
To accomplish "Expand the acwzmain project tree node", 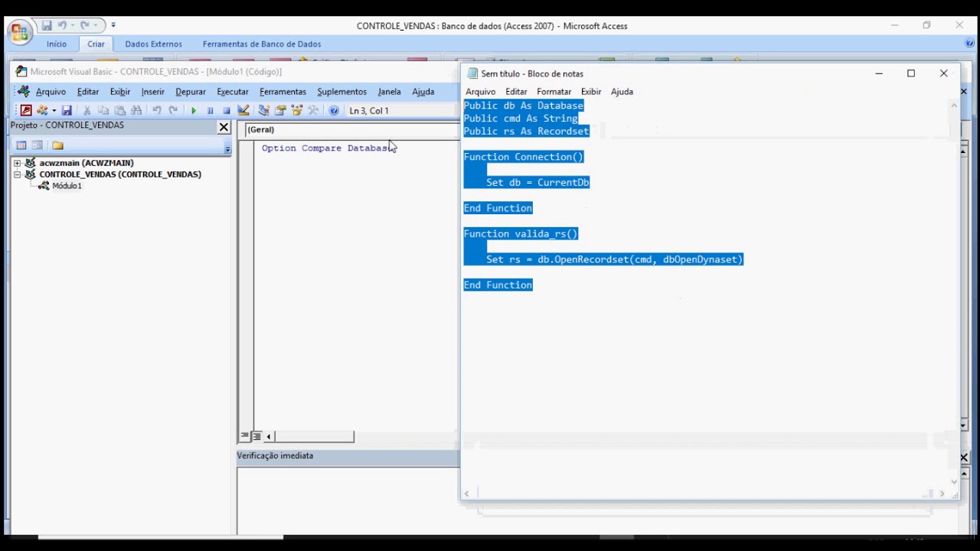I will click(17, 163).
